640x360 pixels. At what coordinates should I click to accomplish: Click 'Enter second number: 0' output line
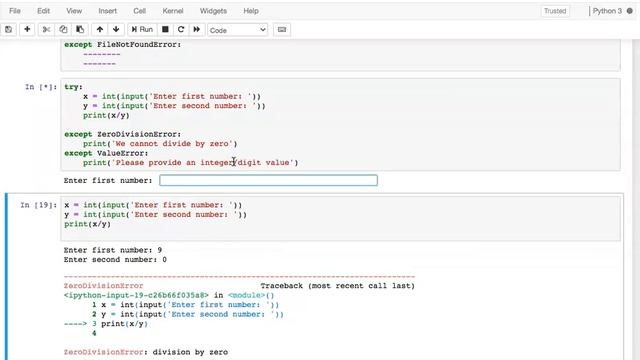coord(115,260)
